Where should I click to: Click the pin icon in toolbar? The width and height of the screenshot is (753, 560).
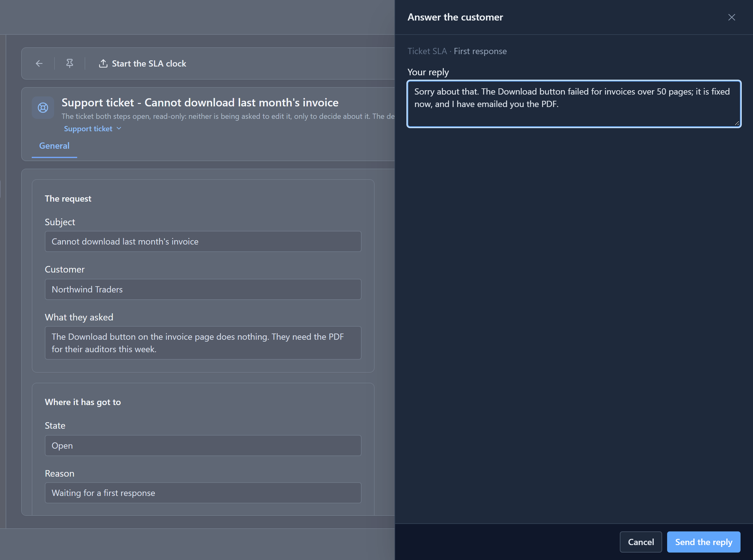coord(70,63)
